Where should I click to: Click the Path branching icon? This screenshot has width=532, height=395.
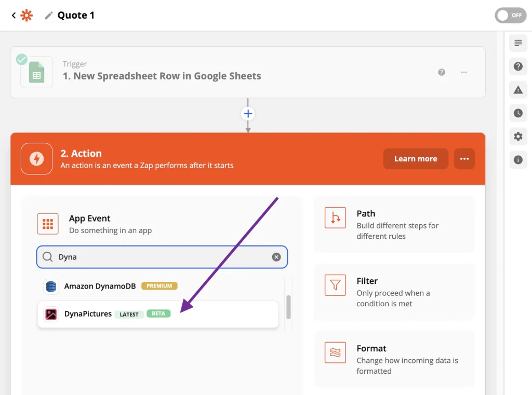pyautogui.click(x=335, y=217)
